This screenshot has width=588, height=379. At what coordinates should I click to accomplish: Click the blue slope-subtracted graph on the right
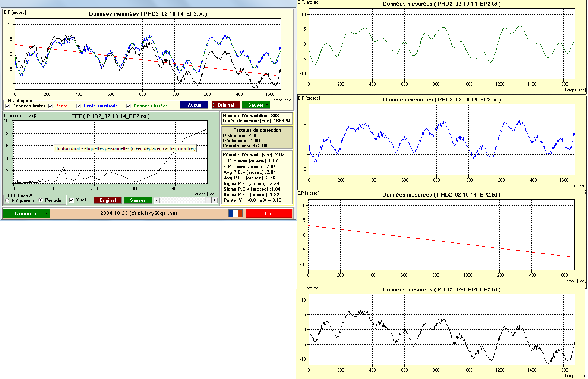(x=442, y=140)
